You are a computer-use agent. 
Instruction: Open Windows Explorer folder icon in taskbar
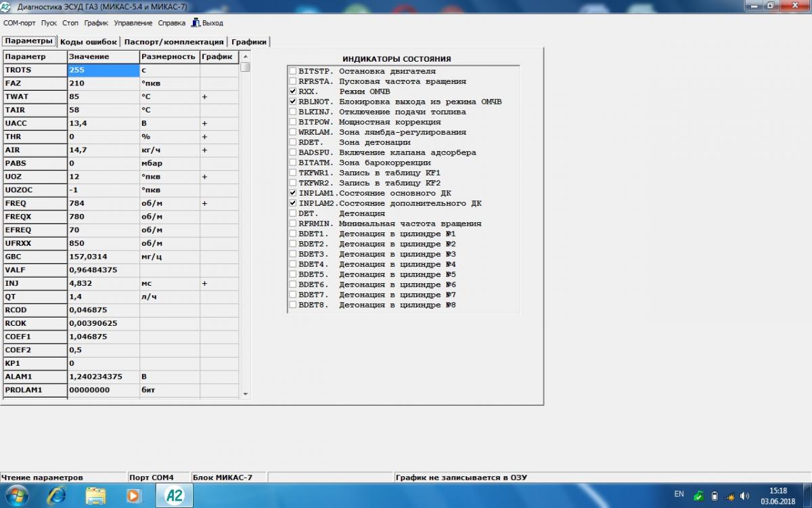pyautogui.click(x=95, y=495)
